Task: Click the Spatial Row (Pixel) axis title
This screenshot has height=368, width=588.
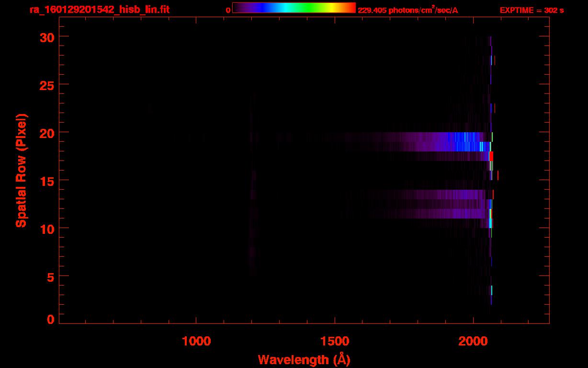Action: click(21, 170)
